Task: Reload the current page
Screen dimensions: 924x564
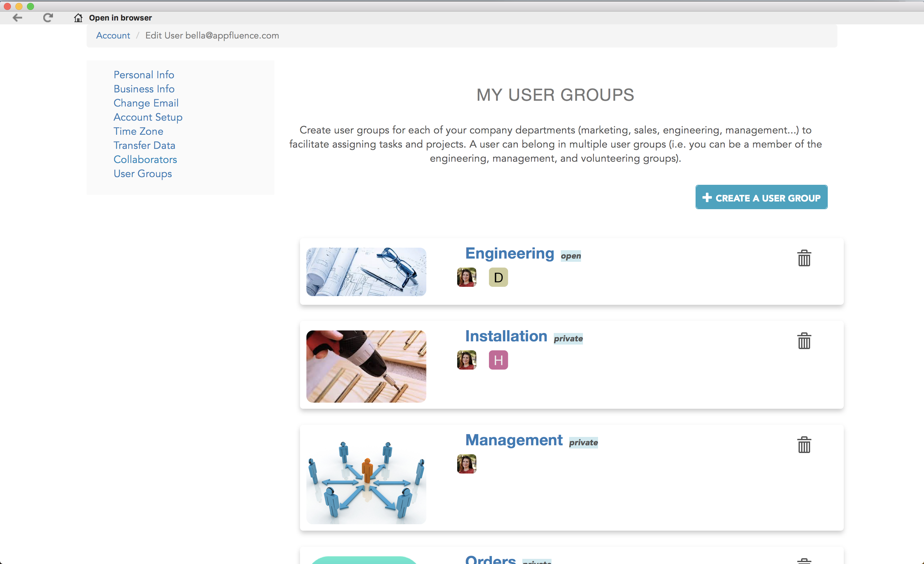Action: tap(48, 18)
